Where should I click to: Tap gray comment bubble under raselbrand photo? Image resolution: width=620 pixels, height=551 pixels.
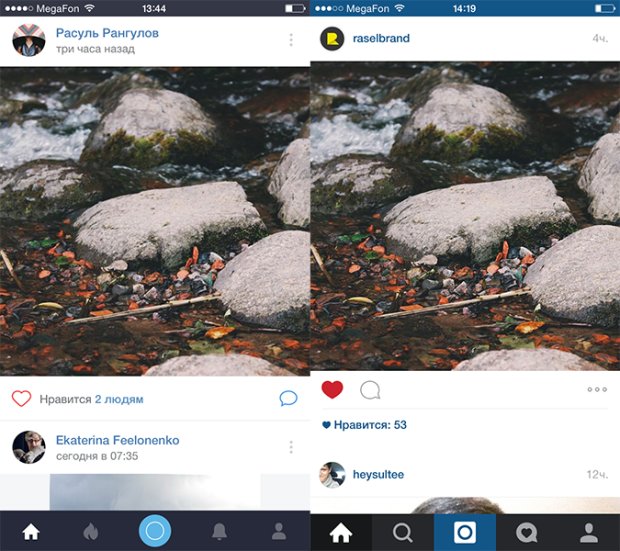click(x=370, y=390)
